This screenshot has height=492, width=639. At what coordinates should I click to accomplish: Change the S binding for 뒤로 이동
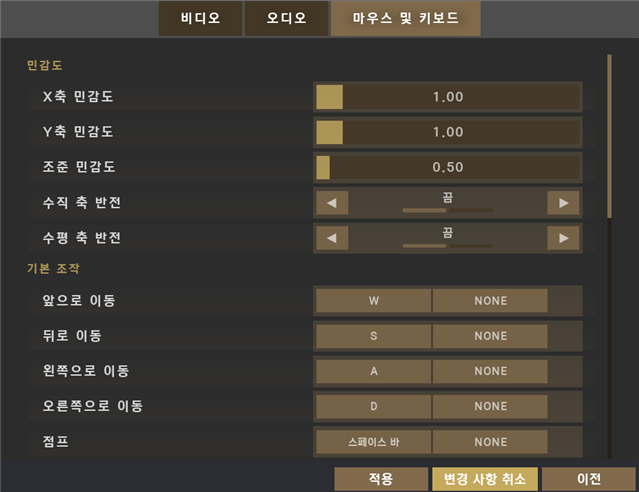373,336
